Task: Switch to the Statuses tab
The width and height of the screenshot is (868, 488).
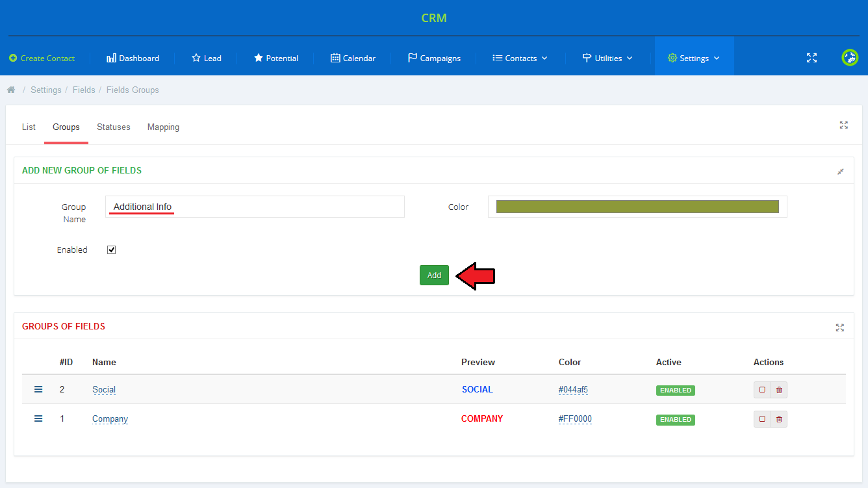Action: [x=114, y=127]
